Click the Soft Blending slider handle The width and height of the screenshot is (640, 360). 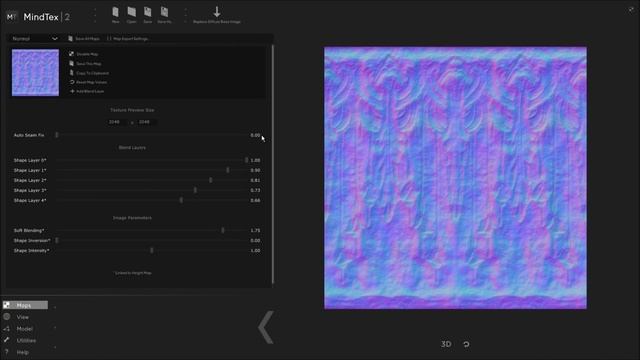pos(223,230)
